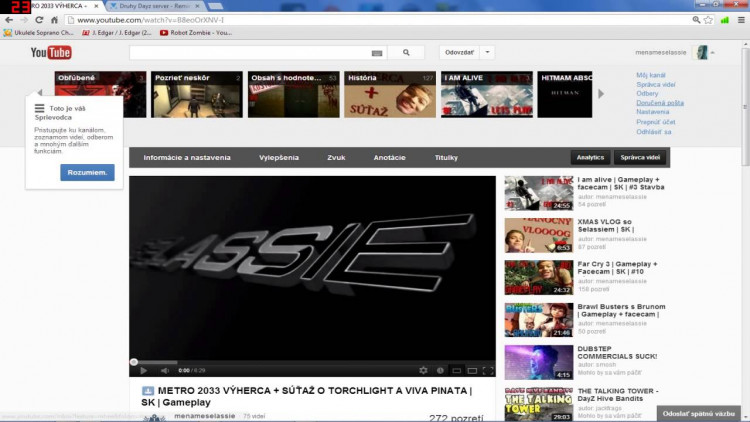
Task: Click the browser back arrow
Action: coord(9,20)
